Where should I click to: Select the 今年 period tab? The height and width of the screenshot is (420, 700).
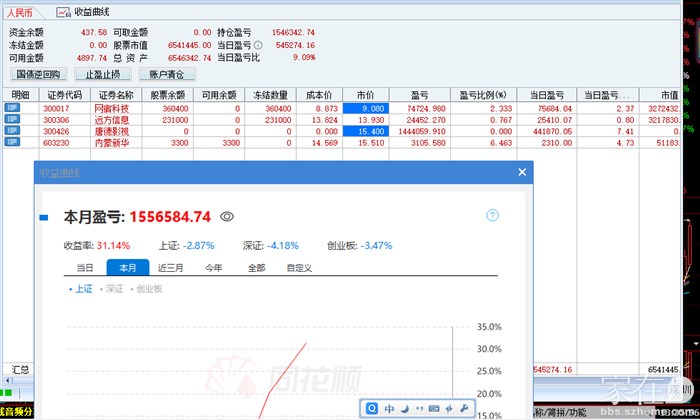(213, 268)
